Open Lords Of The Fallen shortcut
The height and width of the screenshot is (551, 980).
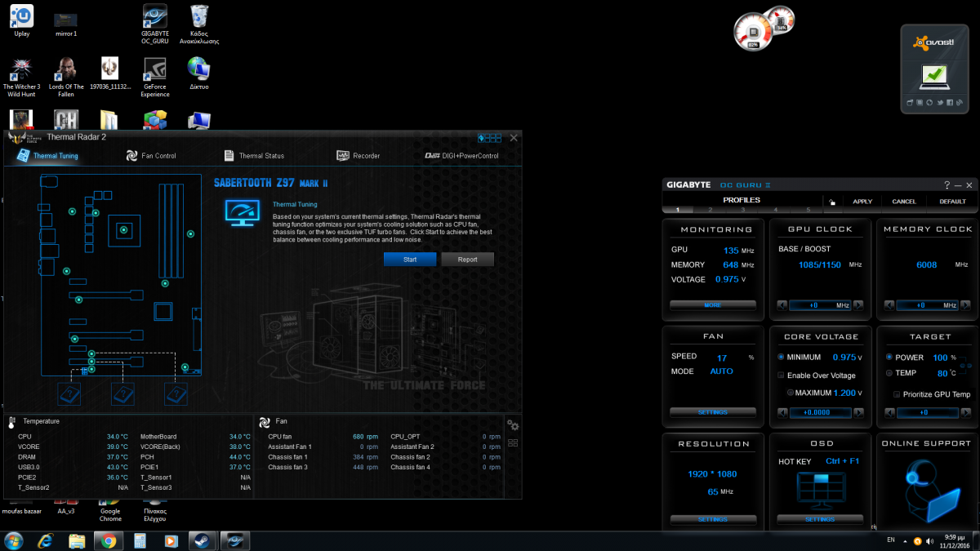(66, 78)
